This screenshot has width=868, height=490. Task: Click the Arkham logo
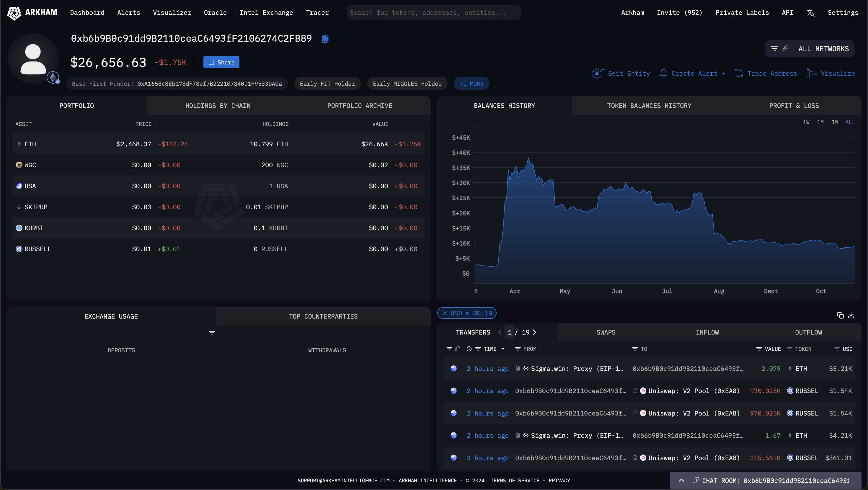point(32,13)
